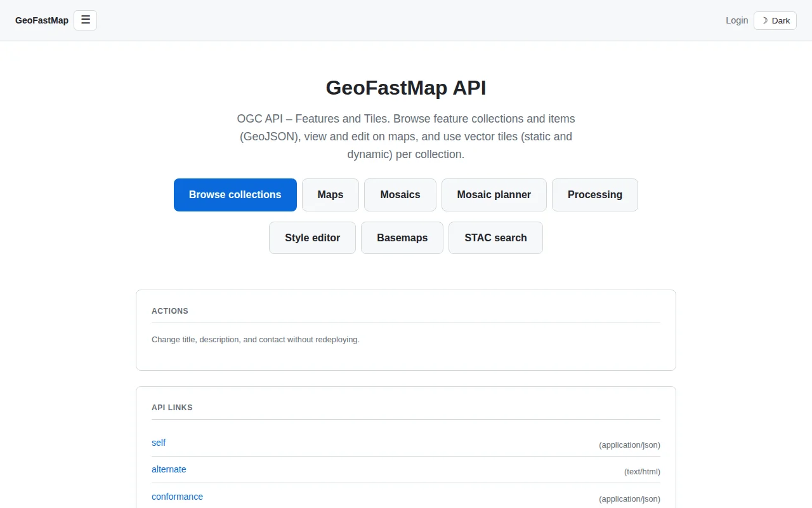Open the Maps page
The height and width of the screenshot is (508, 812).
coord(331,195)
